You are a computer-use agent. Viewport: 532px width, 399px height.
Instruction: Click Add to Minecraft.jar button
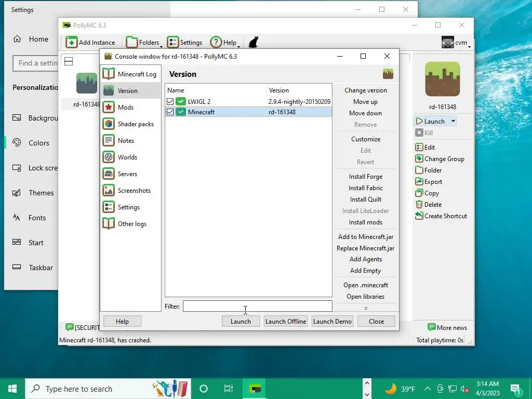coord(365,237)
